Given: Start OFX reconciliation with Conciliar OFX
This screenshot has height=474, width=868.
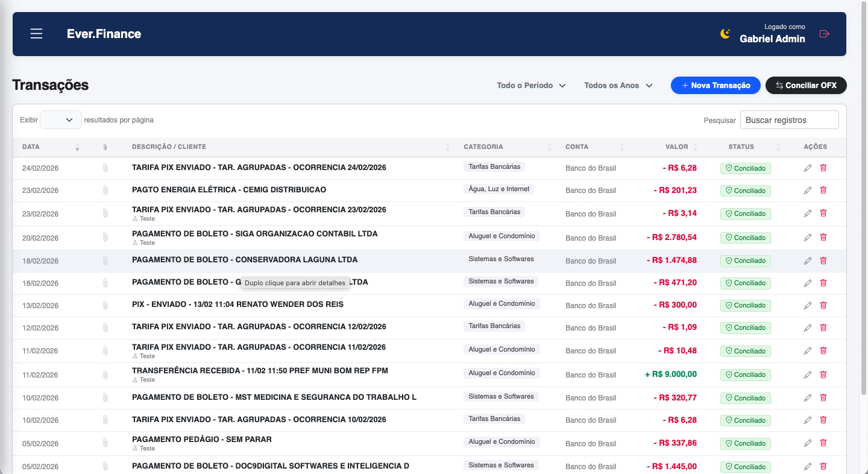Looking at the screenshot, I should [x=806, y=85].
